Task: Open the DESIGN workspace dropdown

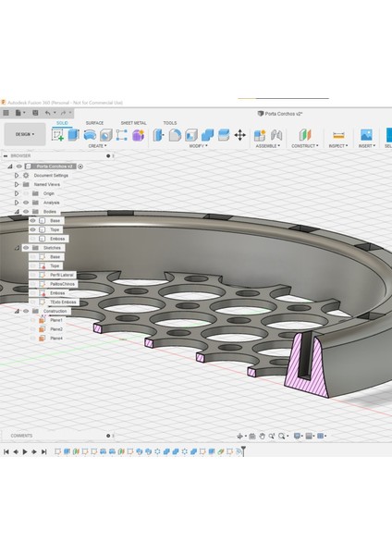Action: 25,134
